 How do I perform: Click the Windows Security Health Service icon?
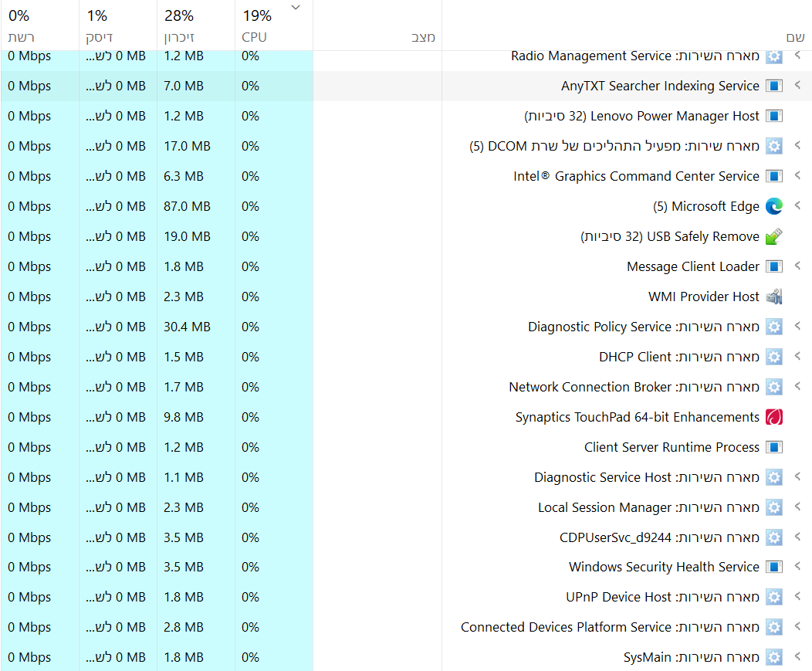773,567
